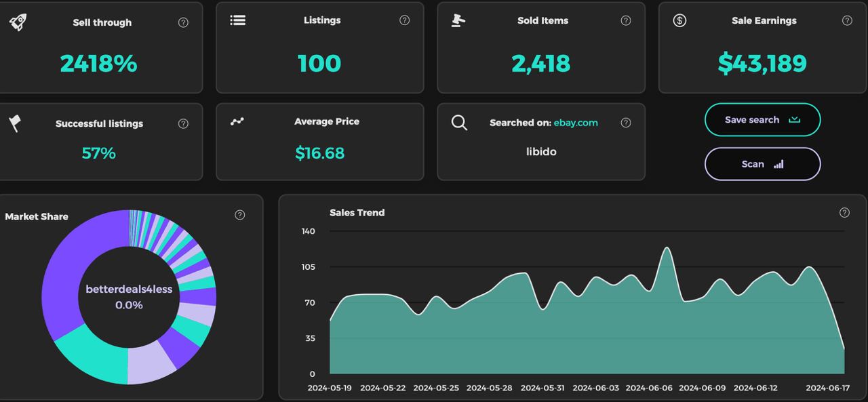Click the trend line icon on Average Price

click(x=237, y=121)
